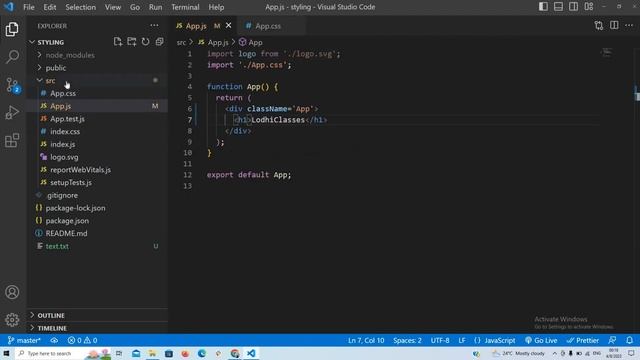
Task: Open notifications bell in status bar
Action: click(x=629, y=340)
